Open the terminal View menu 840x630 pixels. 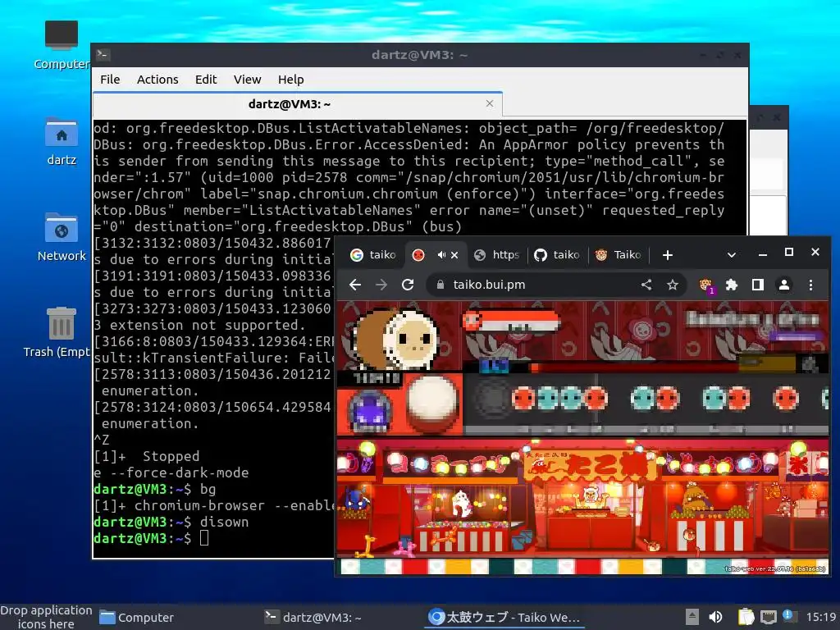[248, 80]
